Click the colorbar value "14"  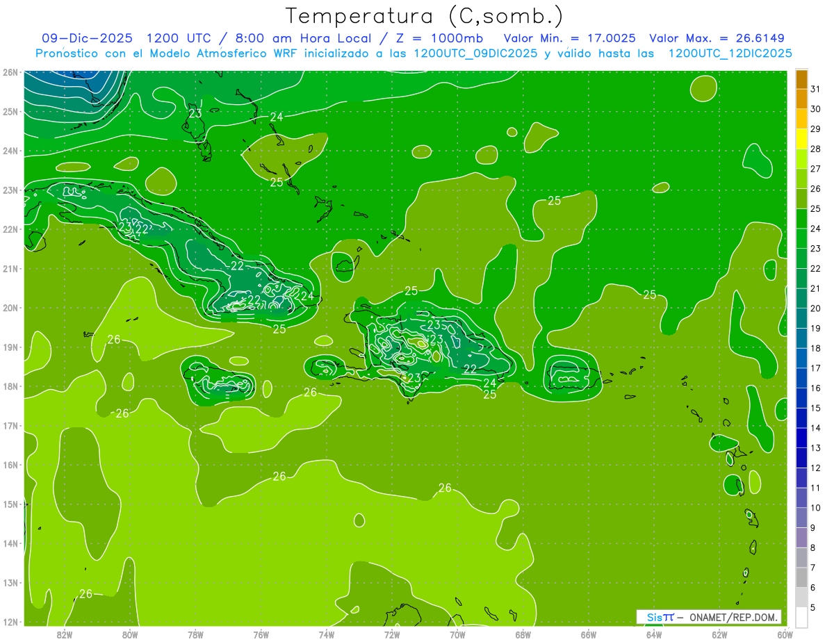[816, 428]
